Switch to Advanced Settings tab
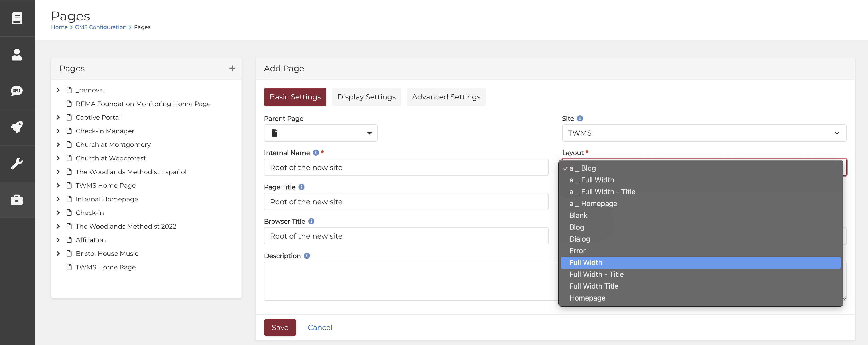 coord(446,97)
